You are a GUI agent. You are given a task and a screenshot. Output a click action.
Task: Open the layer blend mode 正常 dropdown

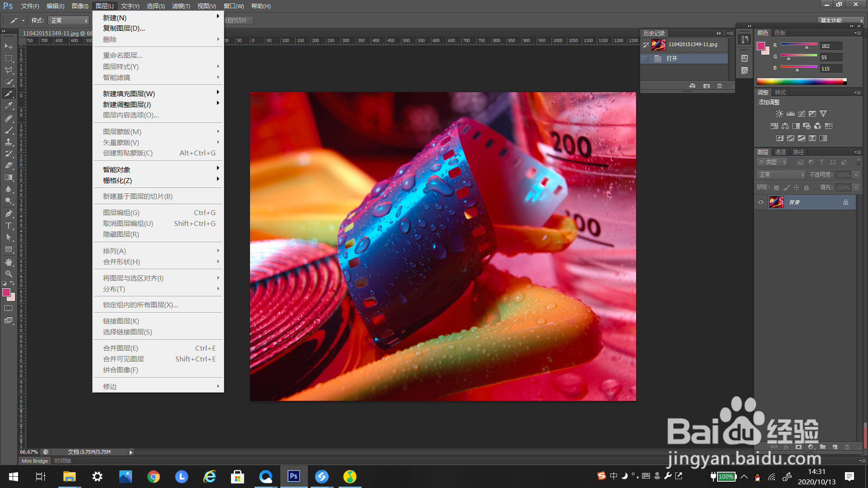tap(781, 175)
